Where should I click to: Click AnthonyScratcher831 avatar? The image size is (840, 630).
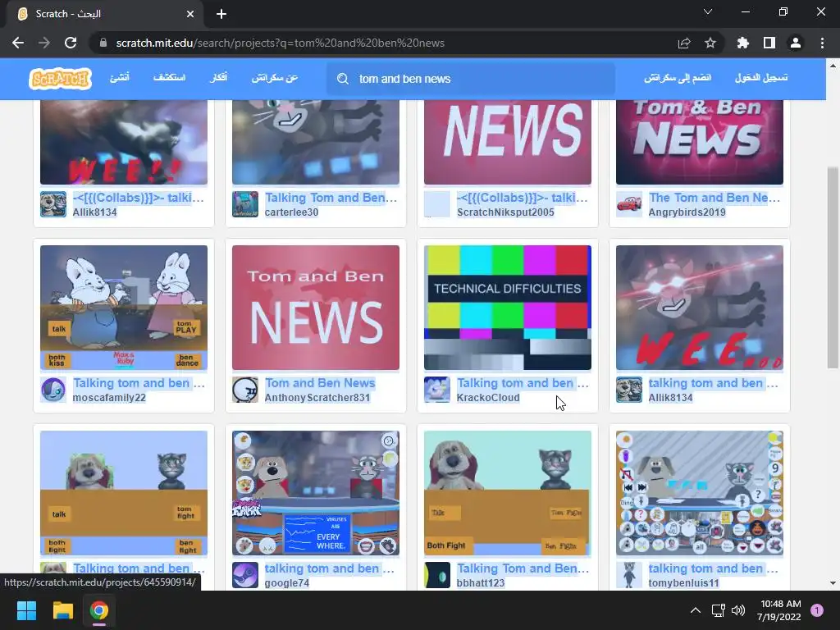coord(244,390)
